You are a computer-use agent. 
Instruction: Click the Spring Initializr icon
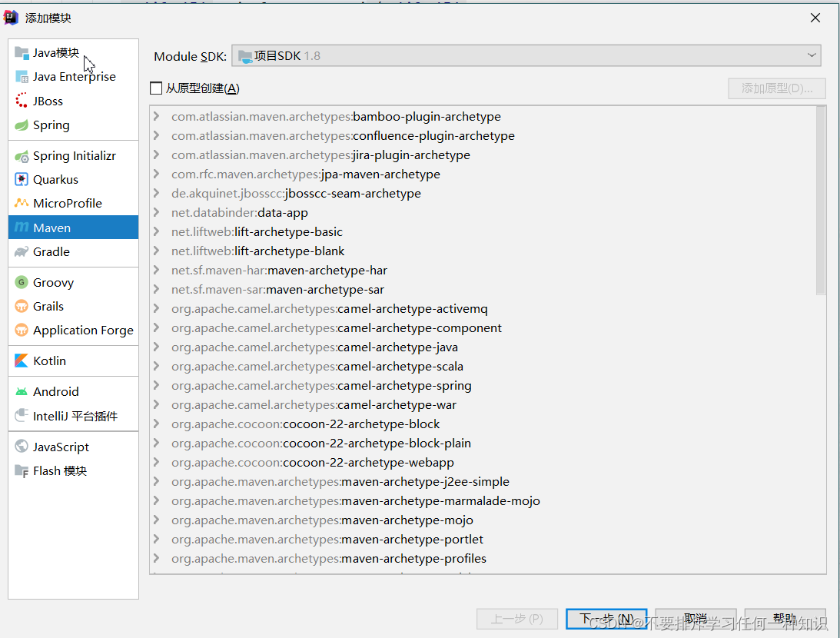click(x=22, y=156)
